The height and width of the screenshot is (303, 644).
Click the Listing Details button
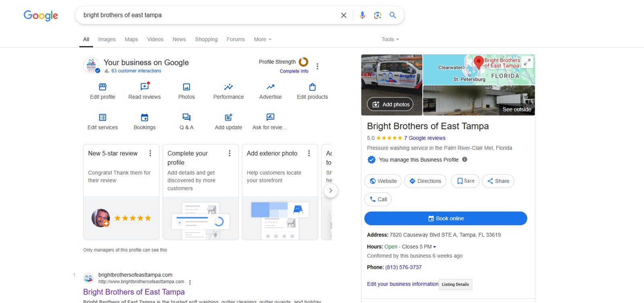click(x=455, y=285)
